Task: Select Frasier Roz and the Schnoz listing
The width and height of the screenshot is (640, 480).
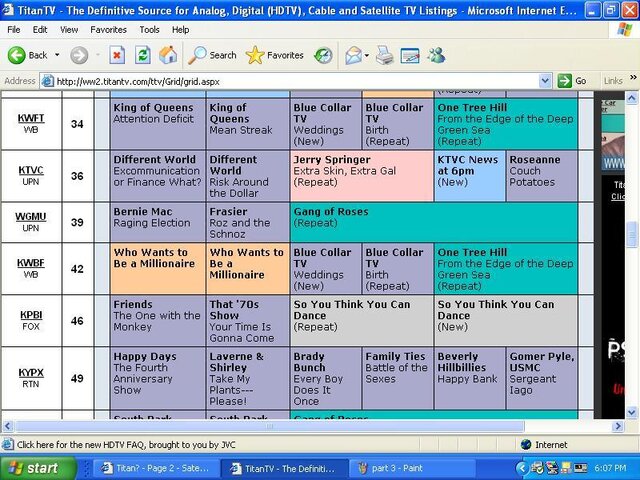Action: [x=248, y=222]
